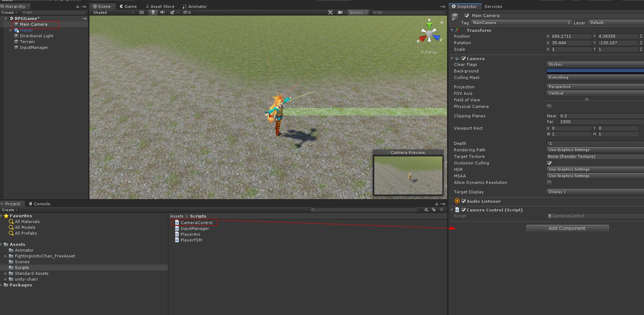The height and width of the screenshot is (315, 644).
Task: Open Hierarchy Create menu
Action: click(x=9, y=12)
